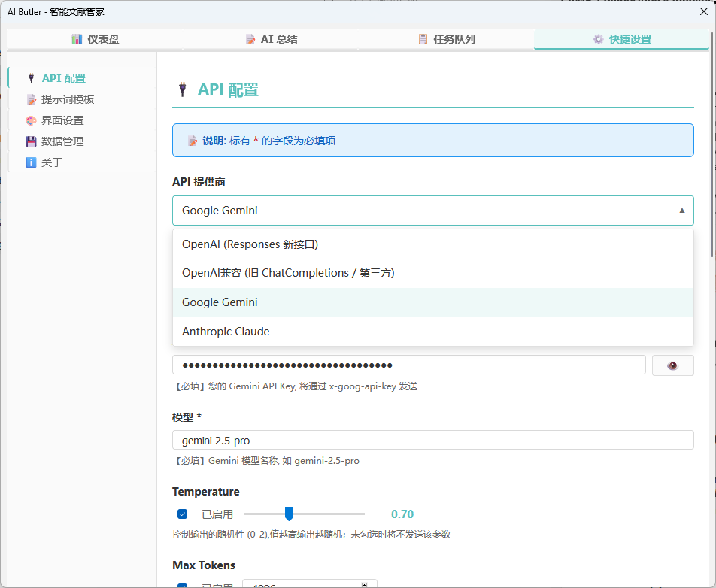The image size is (716, 588).
Task: Open the 任务队列 tab
Action: tap(454, 39)
